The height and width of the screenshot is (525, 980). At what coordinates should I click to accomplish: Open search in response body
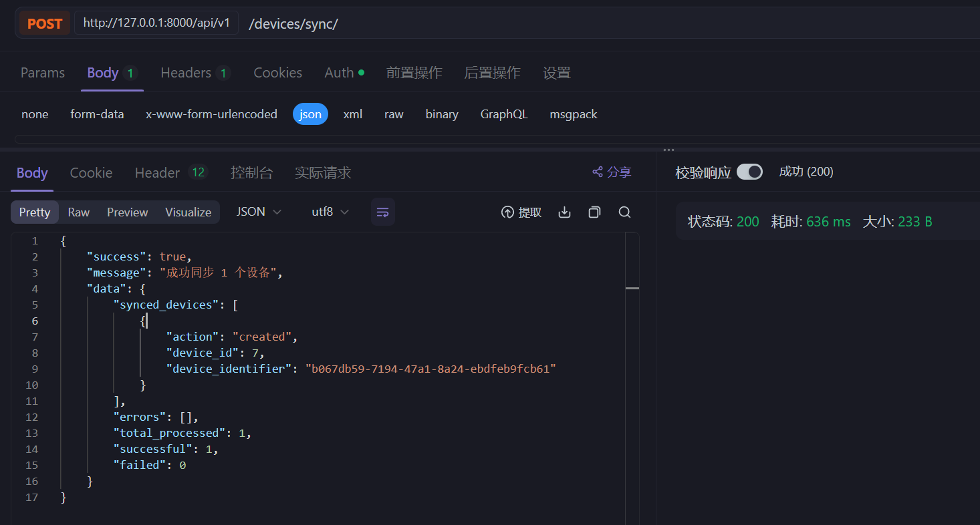(625, 212)
